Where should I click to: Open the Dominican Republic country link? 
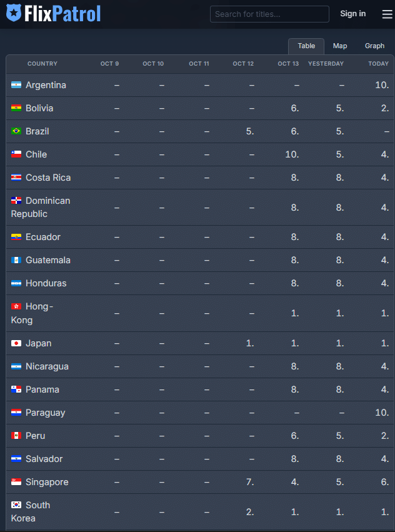(47, 201)
